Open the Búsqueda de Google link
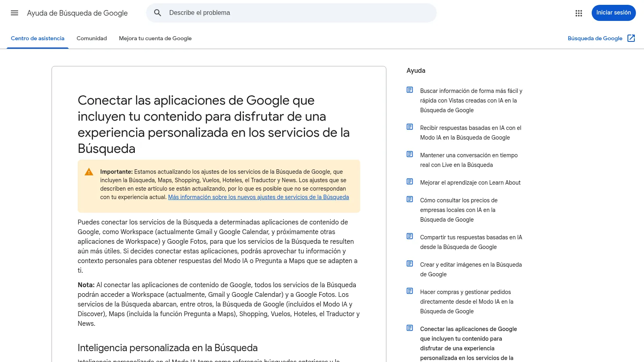 tap(595, 38)
